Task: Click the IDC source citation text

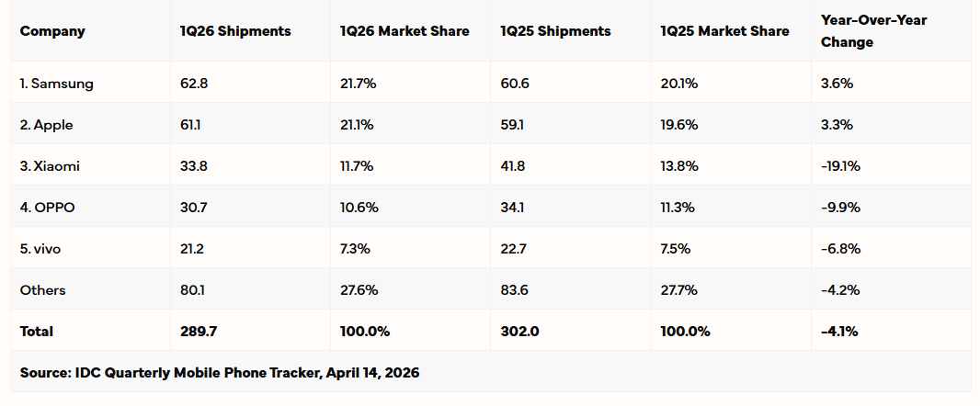Action: point(221,373)
